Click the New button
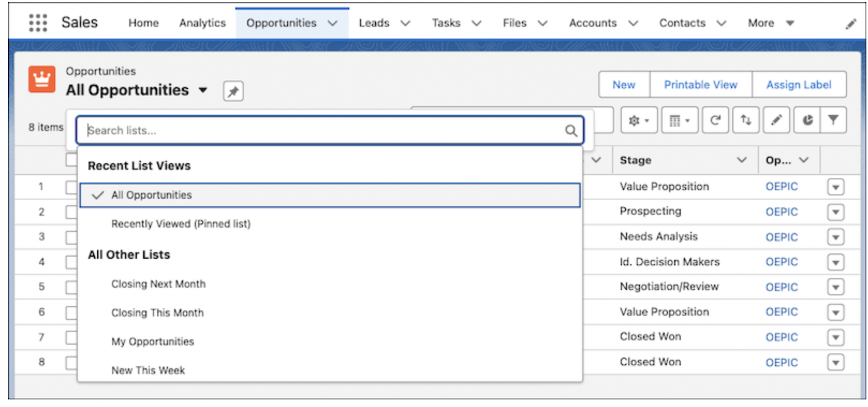 pos(624,85)
